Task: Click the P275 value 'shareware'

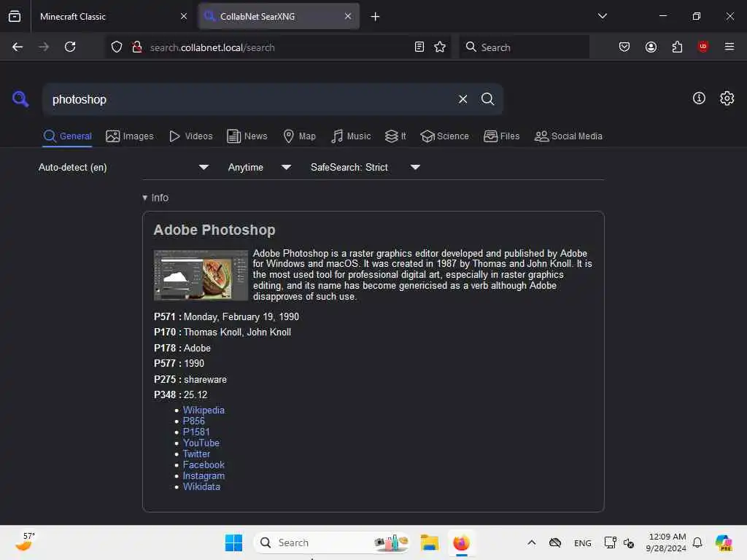Action: click(x=205, y=379)
